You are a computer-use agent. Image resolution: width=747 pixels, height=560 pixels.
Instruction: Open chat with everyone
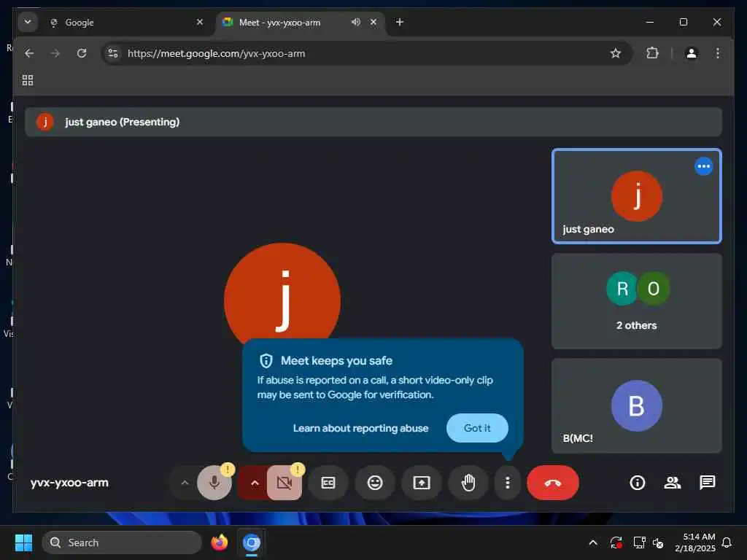click(x=708, y=483)
